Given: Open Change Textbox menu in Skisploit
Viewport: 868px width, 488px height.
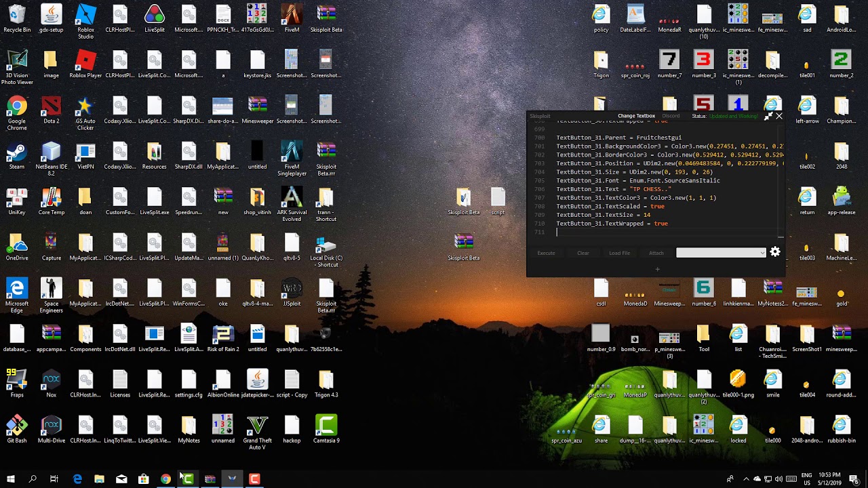Looking at the screenshot, I should pyautogui.click(x=636, y=116).
